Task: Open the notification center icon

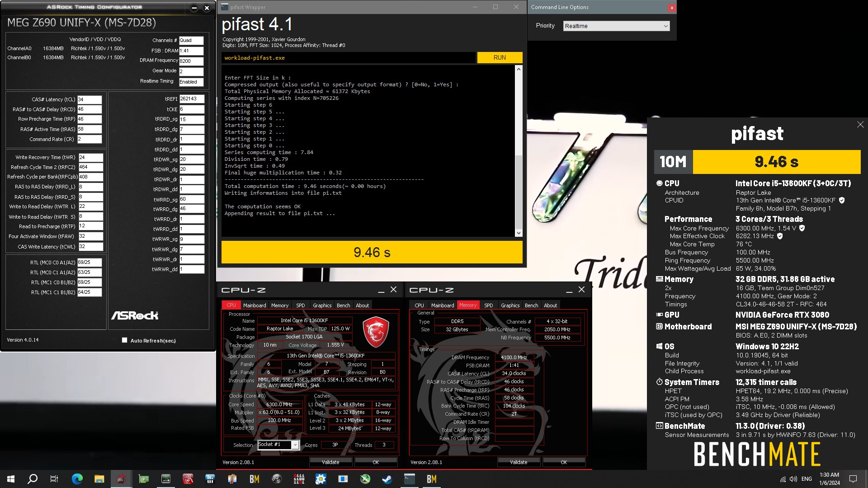Action: (x=853, y=479)
